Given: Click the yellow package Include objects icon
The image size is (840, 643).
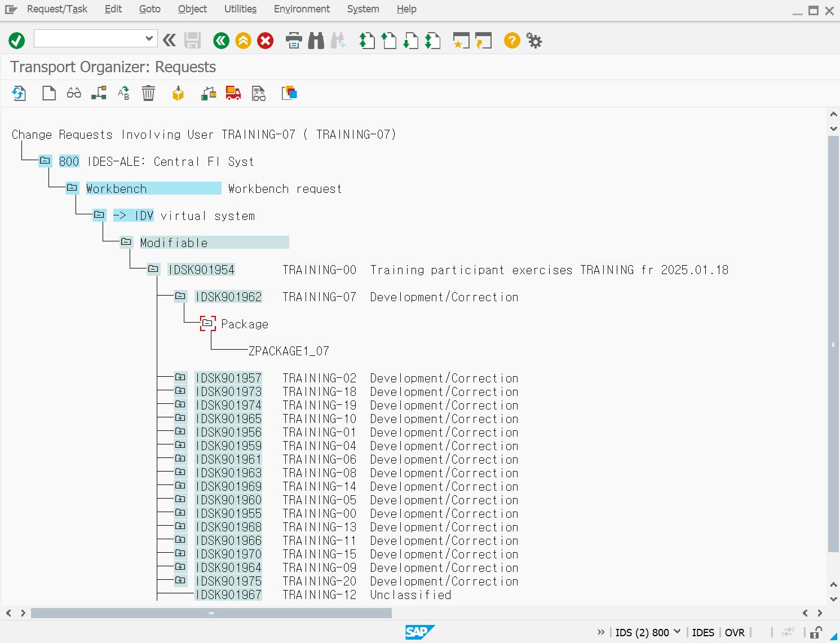Looking at the screenshot, I should click(178, 93).
